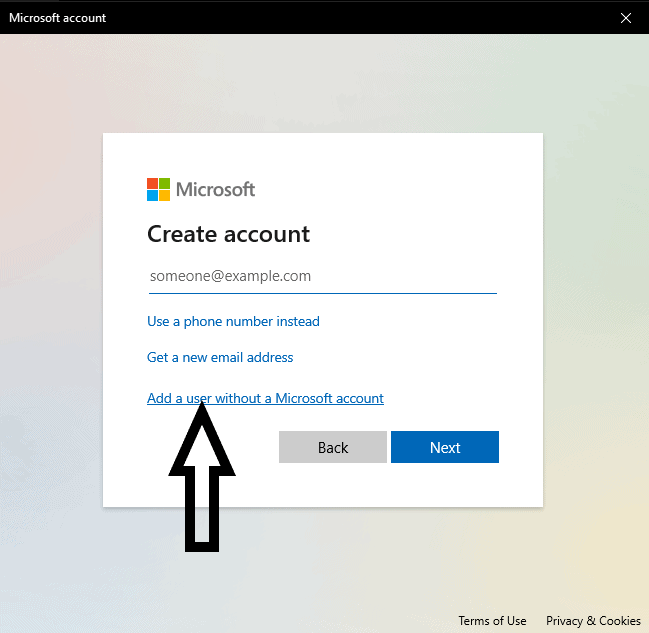Select 'Add a user without a Microsoft account'

(x=265, y=398)
